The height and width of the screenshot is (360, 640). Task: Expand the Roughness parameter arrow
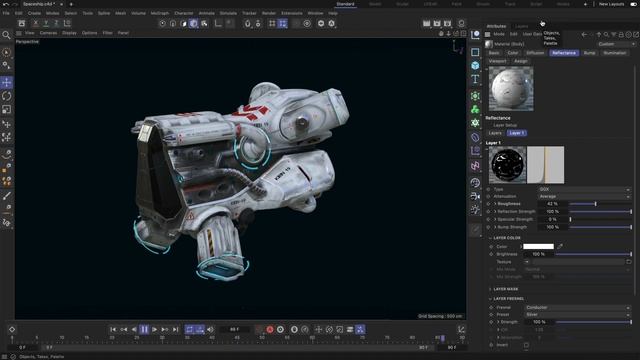[x=495, y=204]
